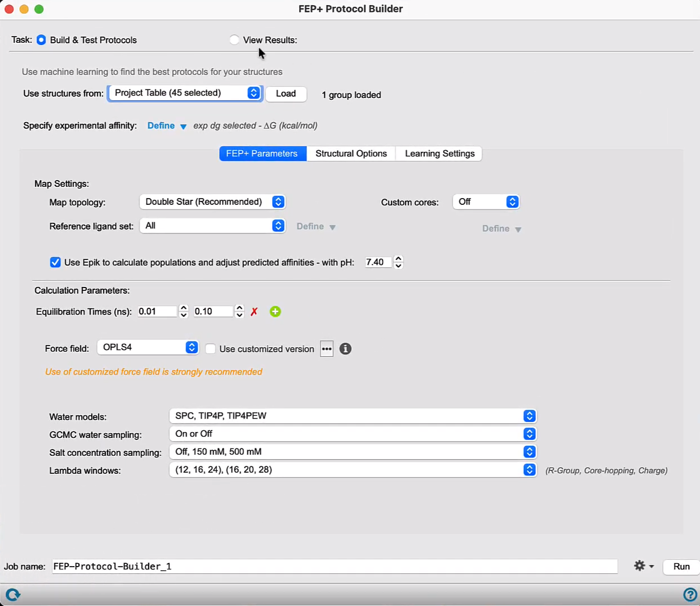Open help question mark icon
The width and height of the screenshot is (700, 606).
(x=690, y=595)
